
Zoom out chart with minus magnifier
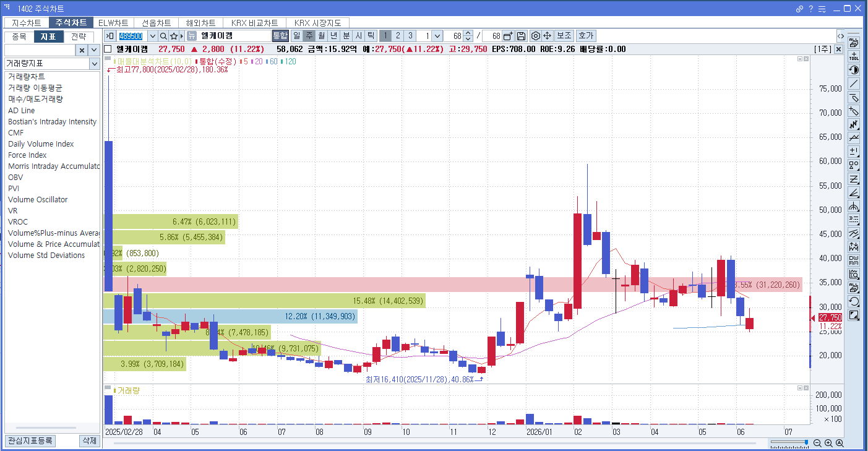click(817, 443)
